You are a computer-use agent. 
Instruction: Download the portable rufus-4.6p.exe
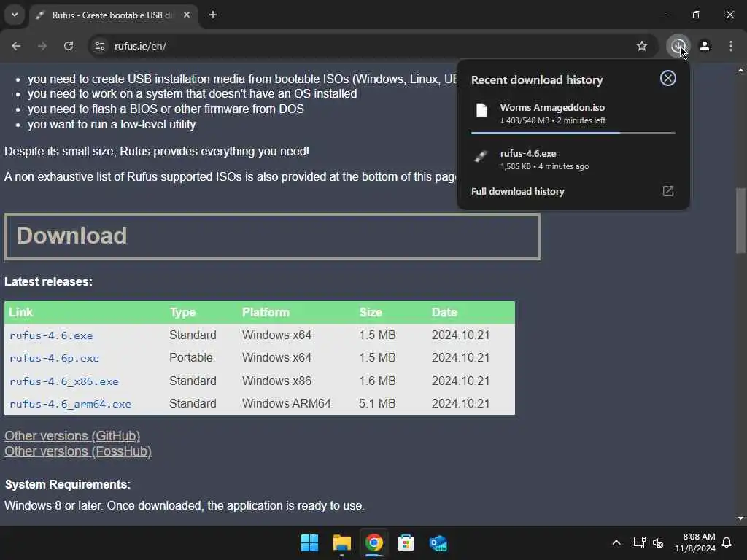[54, 358]
